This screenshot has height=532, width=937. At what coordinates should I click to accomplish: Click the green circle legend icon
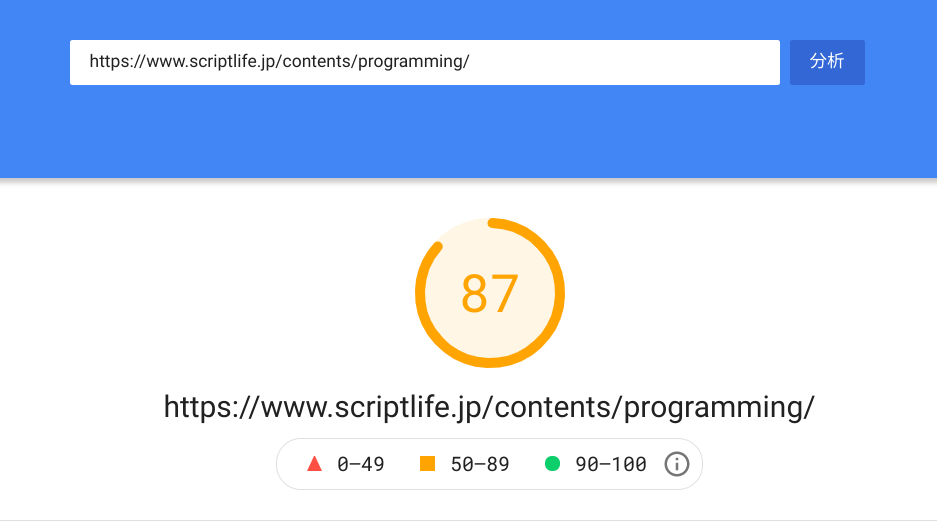coord(552,464)
